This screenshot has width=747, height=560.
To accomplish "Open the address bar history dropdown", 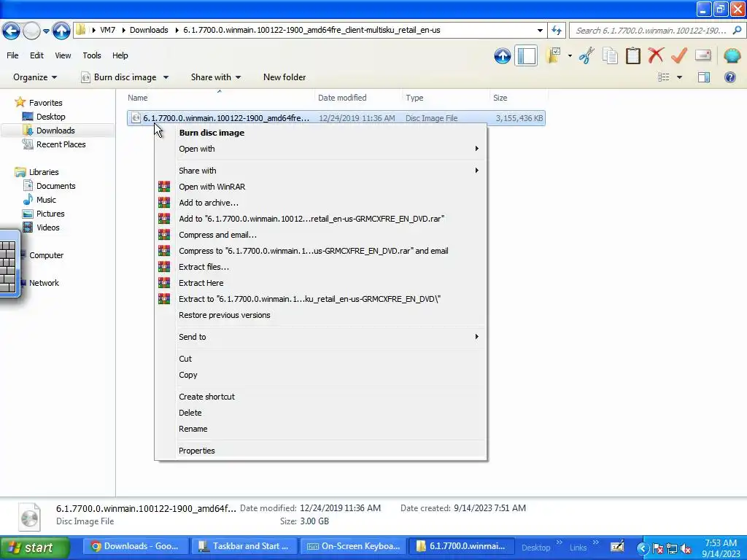I will 540,31.
